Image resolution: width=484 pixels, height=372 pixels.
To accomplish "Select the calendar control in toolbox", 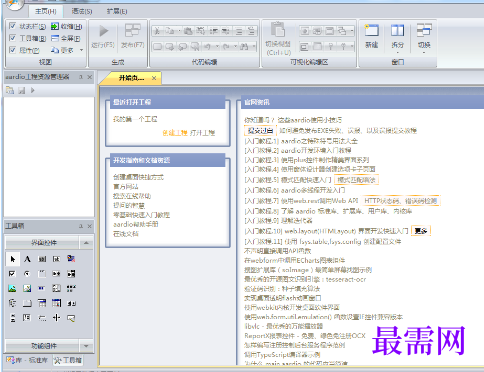I will point(56,303).
